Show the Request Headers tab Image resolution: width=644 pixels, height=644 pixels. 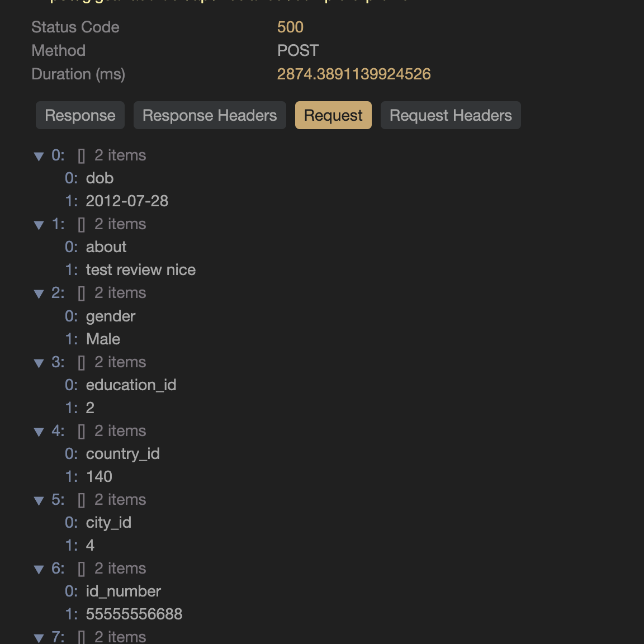click(x=451, y=115)
